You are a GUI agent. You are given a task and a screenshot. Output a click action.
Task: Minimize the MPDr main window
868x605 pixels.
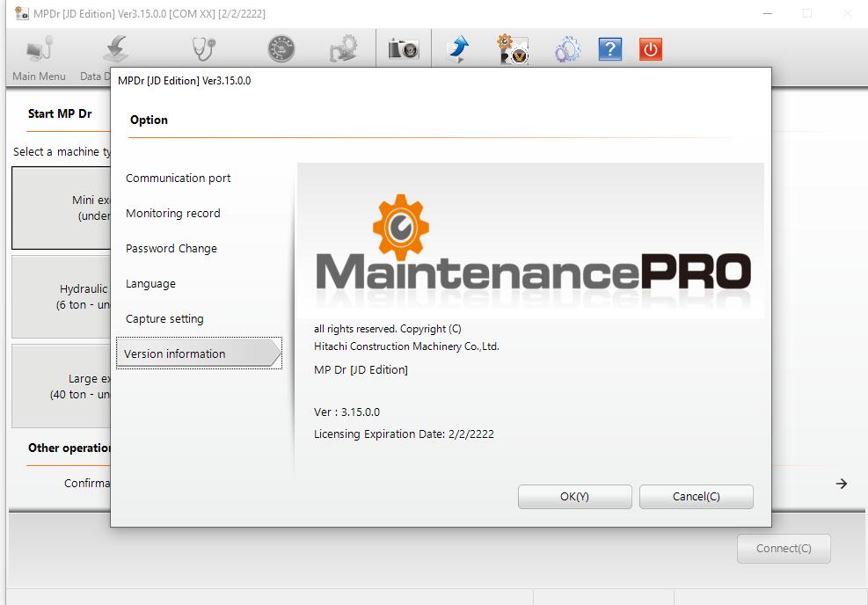coord(767,13)
